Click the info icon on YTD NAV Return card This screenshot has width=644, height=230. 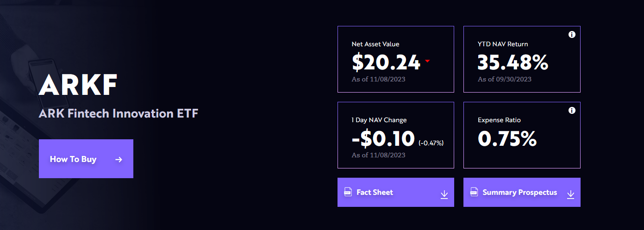coord(572,35)
